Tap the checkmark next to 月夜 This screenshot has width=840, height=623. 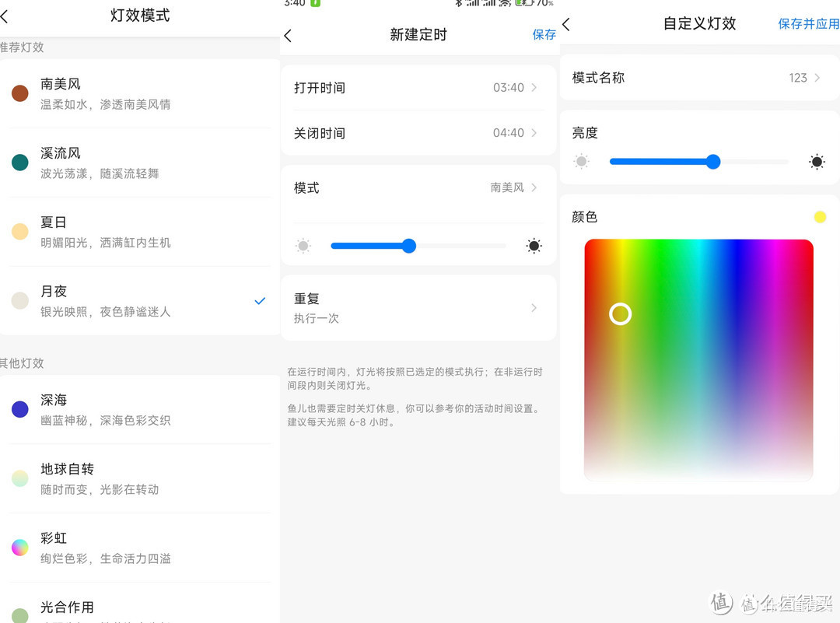coord(260,300)
